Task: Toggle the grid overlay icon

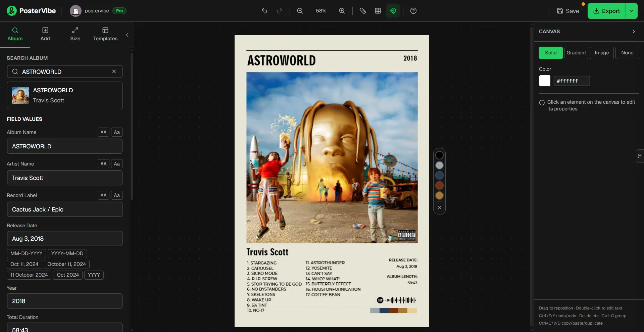Action: click(378, 11)
